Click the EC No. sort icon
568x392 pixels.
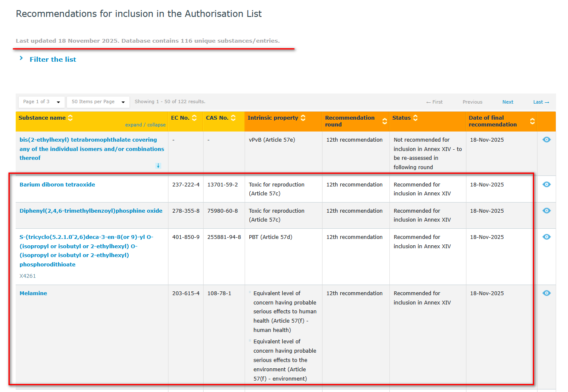coord(194,118)
